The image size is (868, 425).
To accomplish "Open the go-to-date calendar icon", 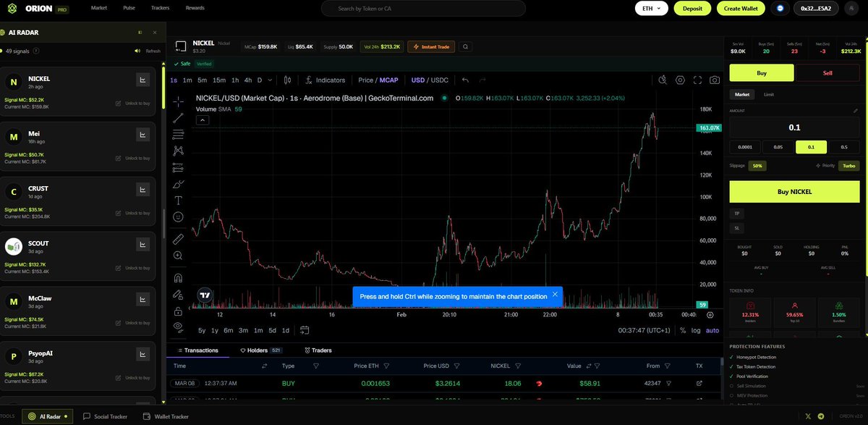I will (305, 330).
